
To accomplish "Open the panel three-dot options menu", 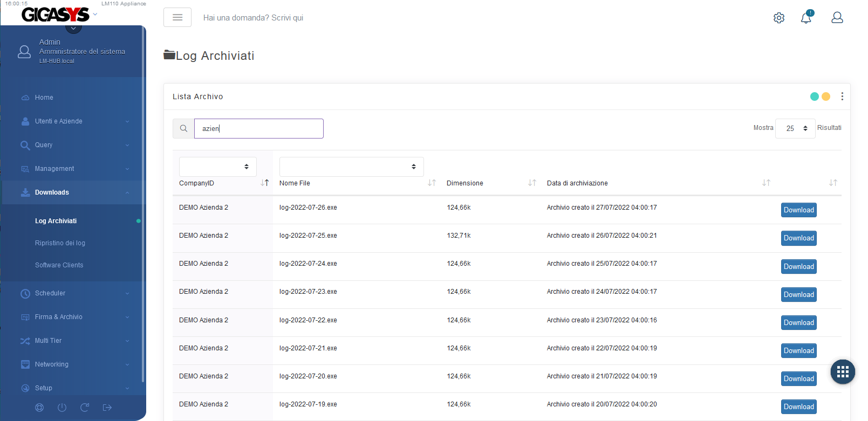I will coord(842,96).
